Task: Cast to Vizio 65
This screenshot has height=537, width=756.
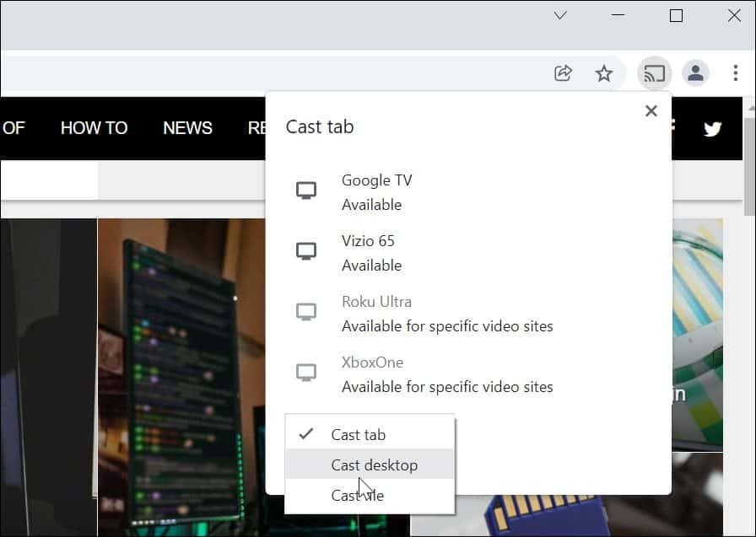Action: pos(468,253)
